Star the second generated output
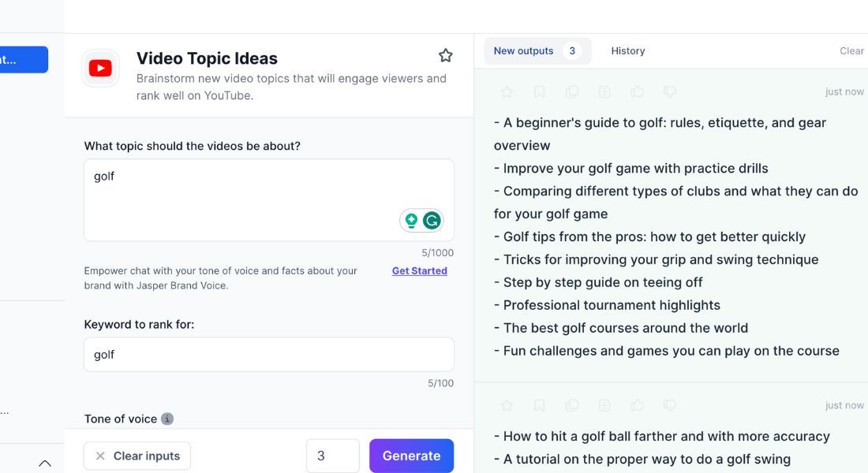 tap(507, 404)
